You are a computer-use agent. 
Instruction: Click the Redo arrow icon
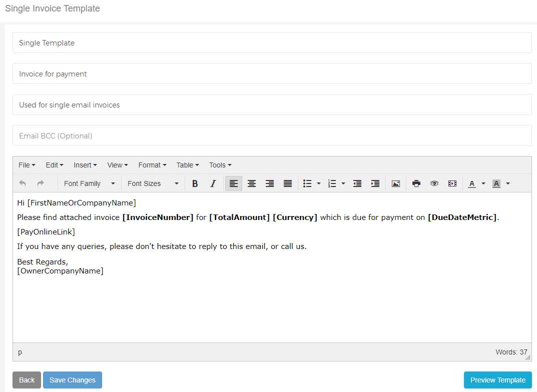[x=41, y=183]
